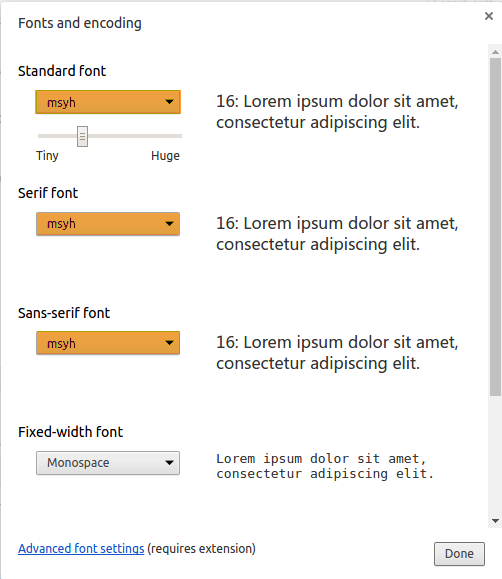Screen dimensions: 502x579
Task: Click the Done button
Action: click(459, 554)
